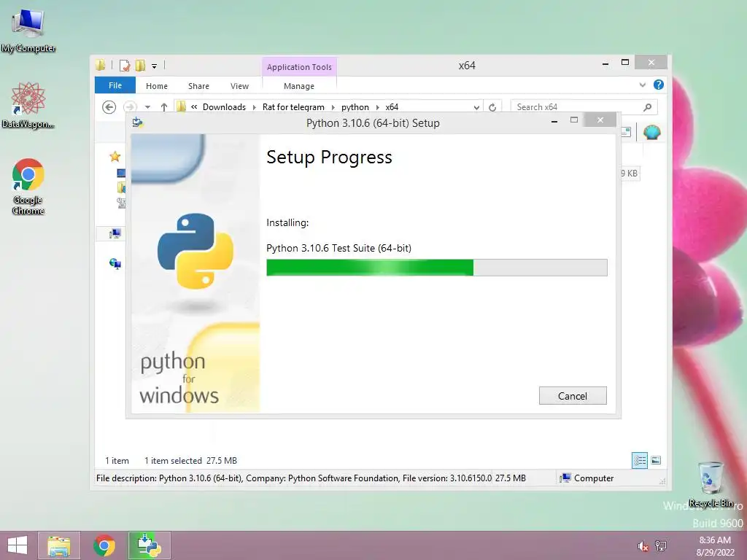Cancel the Python installation

[573, 396]
